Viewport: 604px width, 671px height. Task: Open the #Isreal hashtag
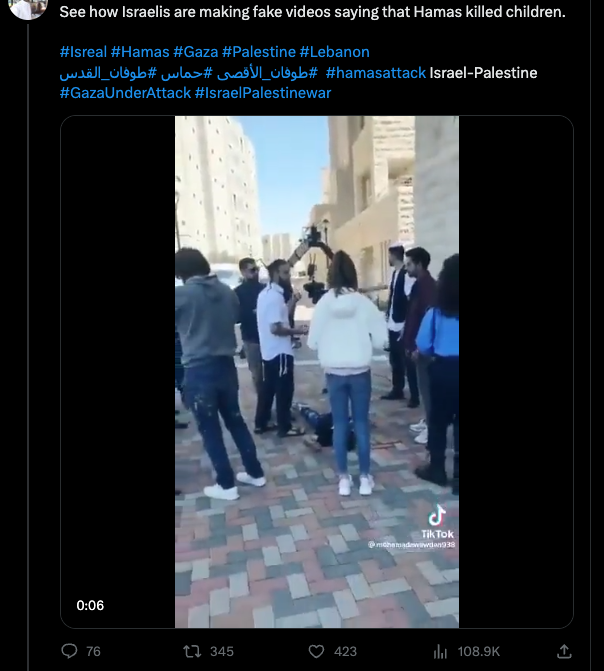83,52
